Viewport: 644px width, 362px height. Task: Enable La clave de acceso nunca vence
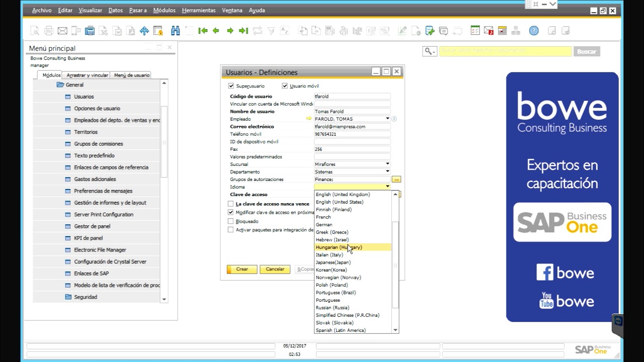click(x=231, y=204)
